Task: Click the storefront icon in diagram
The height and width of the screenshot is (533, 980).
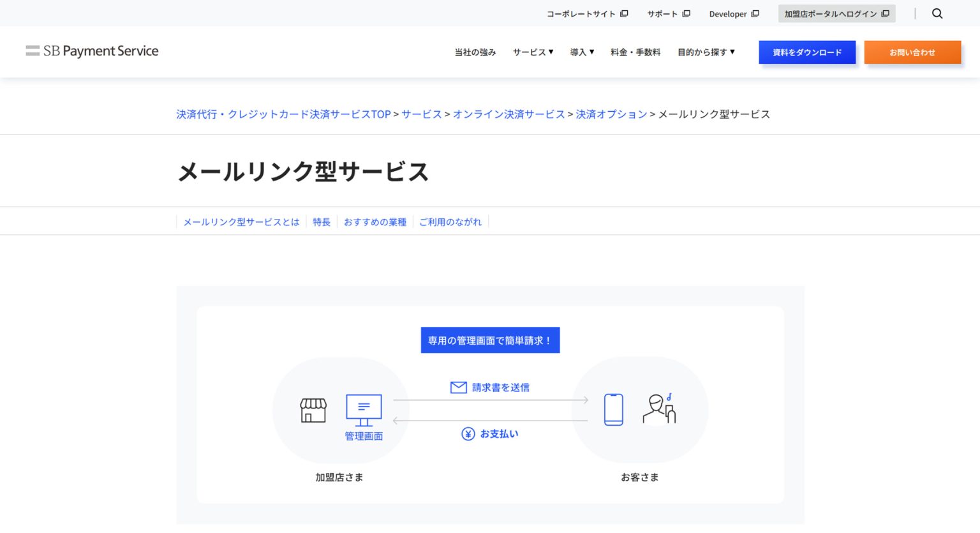Action: [313, 410]
